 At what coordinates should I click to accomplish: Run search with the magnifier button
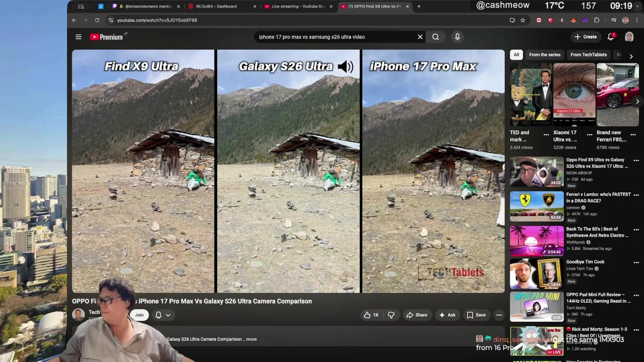[x=436, y=37]
